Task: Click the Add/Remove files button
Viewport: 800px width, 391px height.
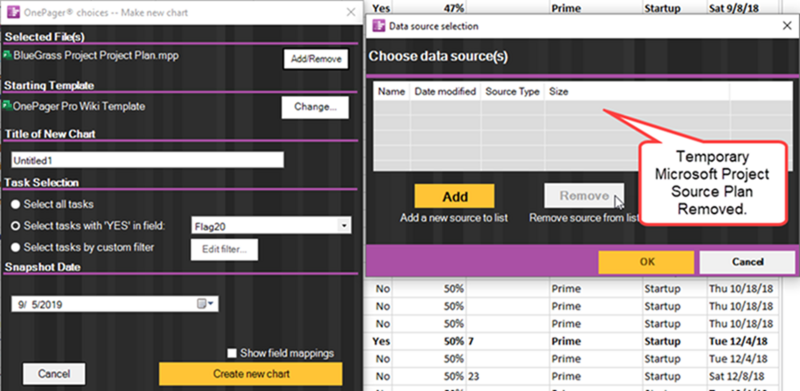Action: pyautogui.click(x=316, y=59)
